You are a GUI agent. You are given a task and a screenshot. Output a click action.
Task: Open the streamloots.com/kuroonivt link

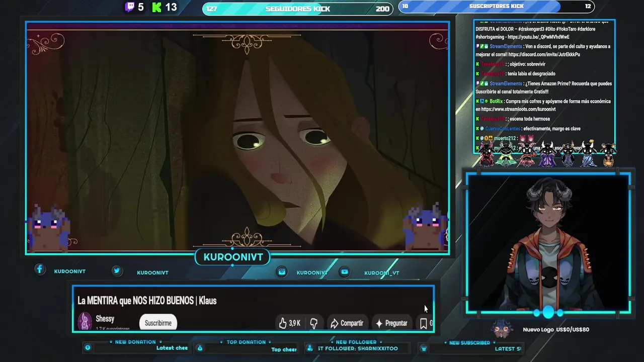click(518, 109)
